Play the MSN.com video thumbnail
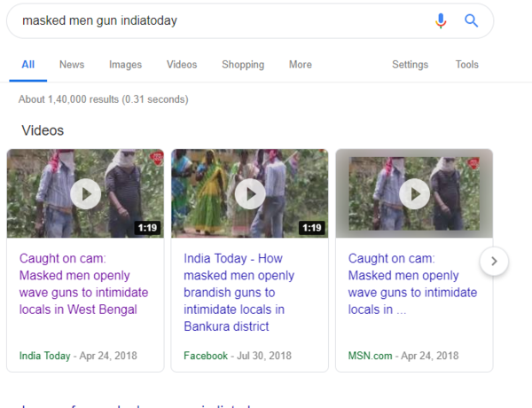The height and width of the screenshot is (408, 532). [414, 193]
